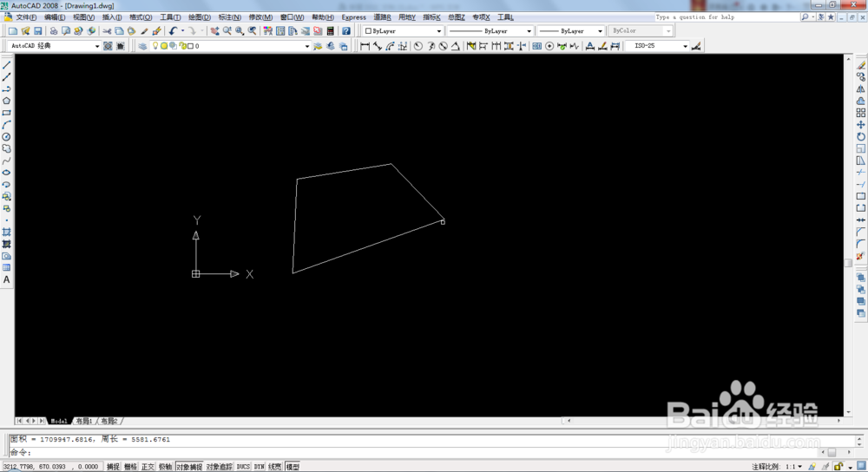Click the Help question mark icon
This screenshot has height=472, width=868.
346,31
